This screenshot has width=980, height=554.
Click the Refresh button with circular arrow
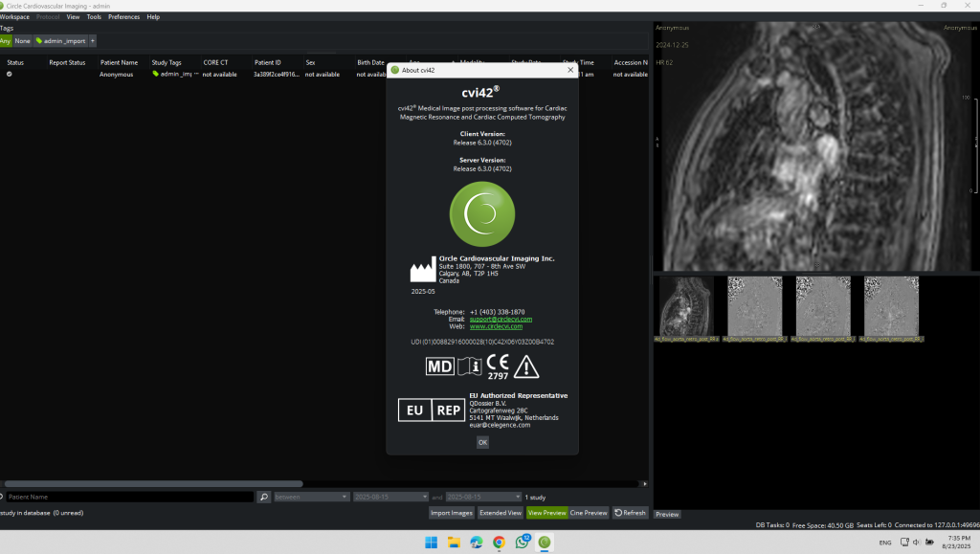point(630,513)
